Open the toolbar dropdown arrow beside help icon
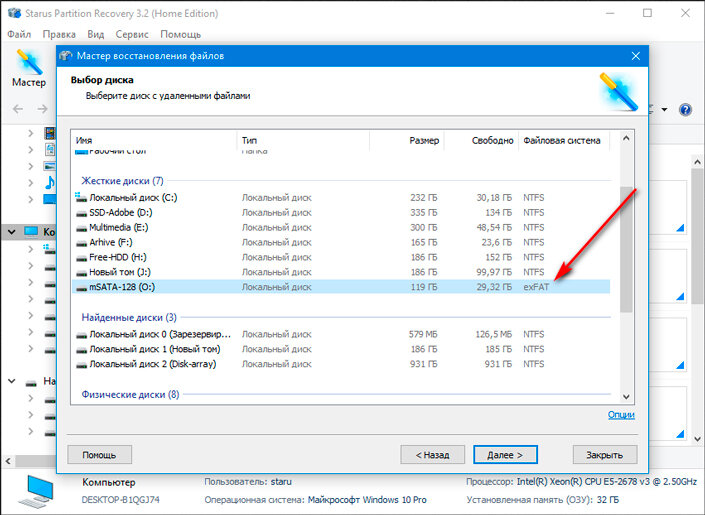 click(x=664, y=109)
